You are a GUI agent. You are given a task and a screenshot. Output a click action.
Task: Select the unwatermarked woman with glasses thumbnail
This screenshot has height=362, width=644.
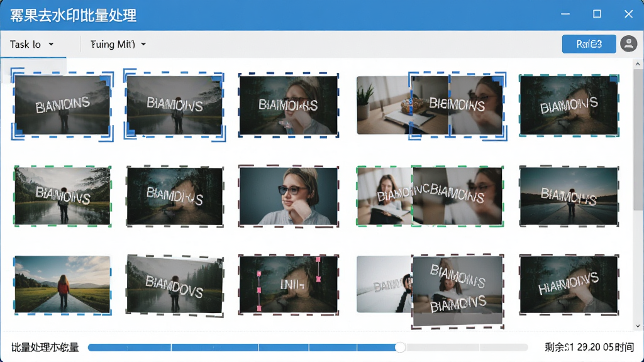click(288, 196)
